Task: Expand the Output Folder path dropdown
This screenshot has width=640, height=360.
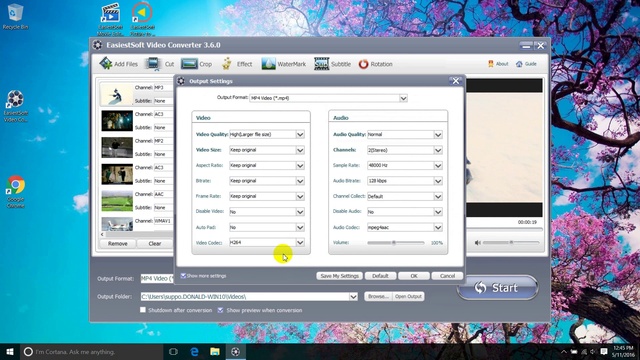Action: click(x=353, y=297)
